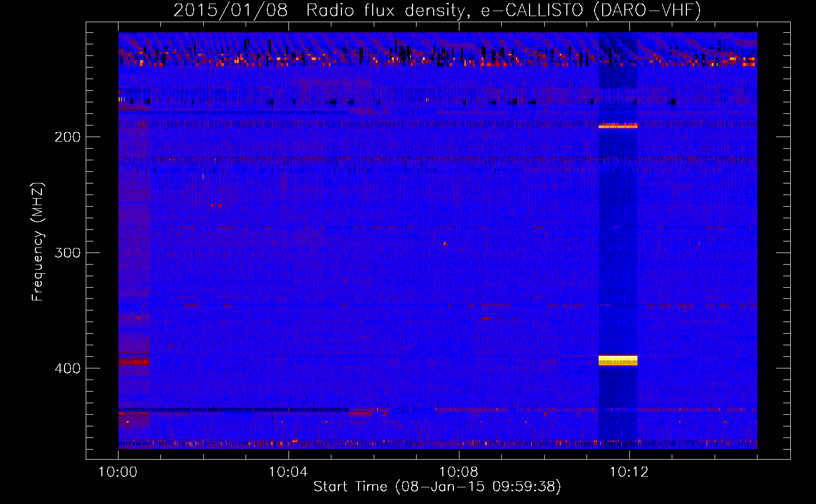This screenshot has height=504, width=816.
Task: Click the 10:00 time tick label
Action: (118, 472)
